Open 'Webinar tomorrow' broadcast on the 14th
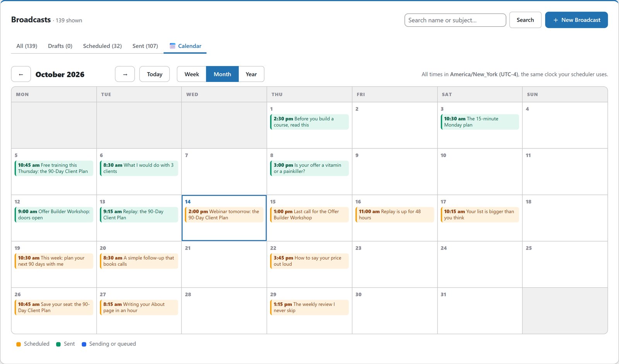This screenshot has width=619, height=364. click(x=224, y=214)
